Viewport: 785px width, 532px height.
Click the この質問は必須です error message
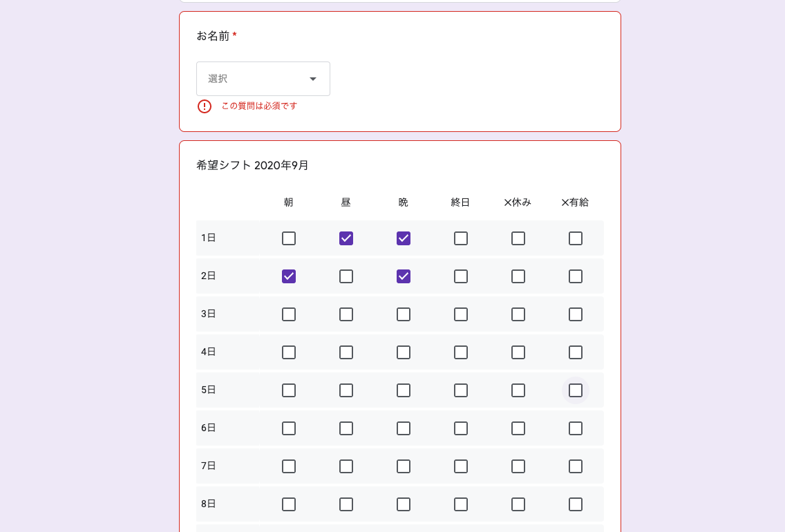[x=258, y=106]
